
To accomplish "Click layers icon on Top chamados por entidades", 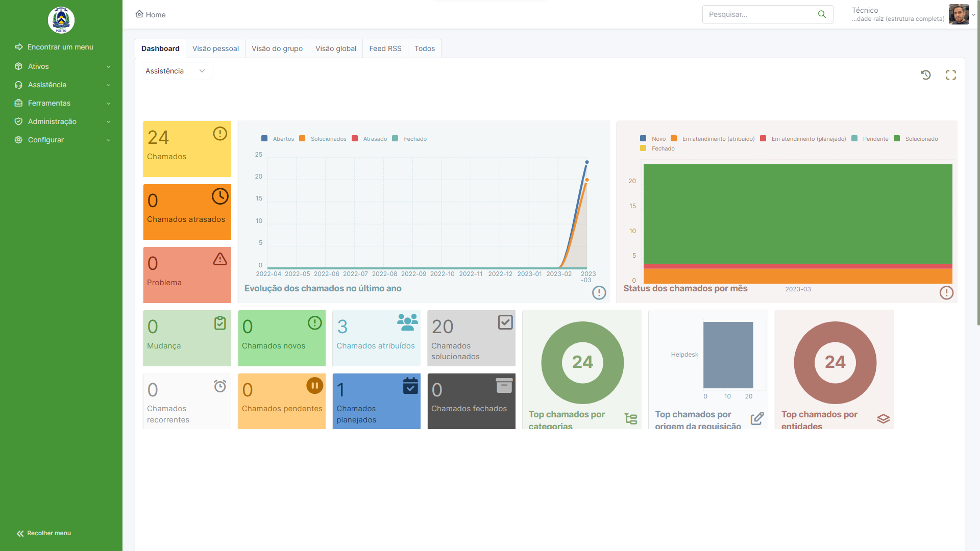I will click(884, 419).
